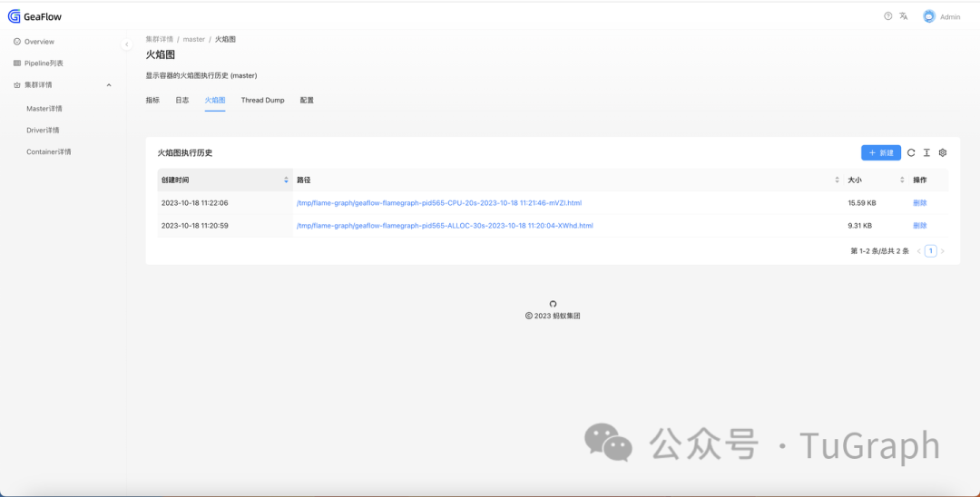Screen dimensions: 980x497
Task: Open Container详情 in the sidebar
Action: pos(49,151)
